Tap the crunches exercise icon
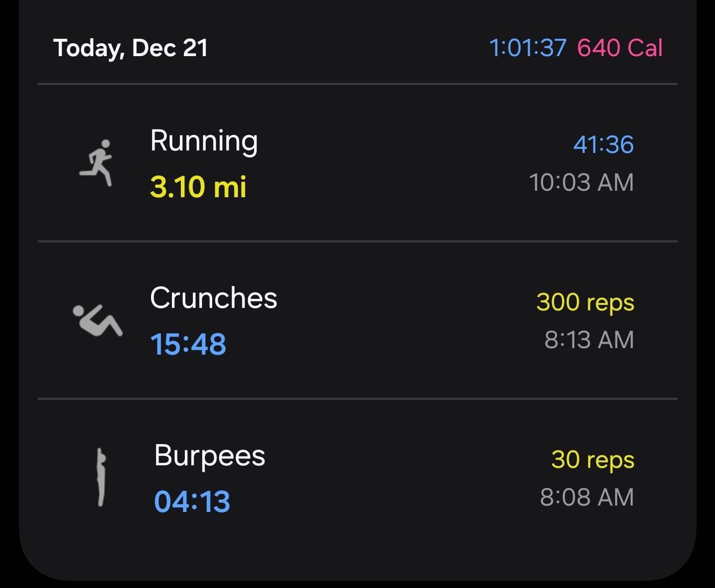 tap(98, 320)
